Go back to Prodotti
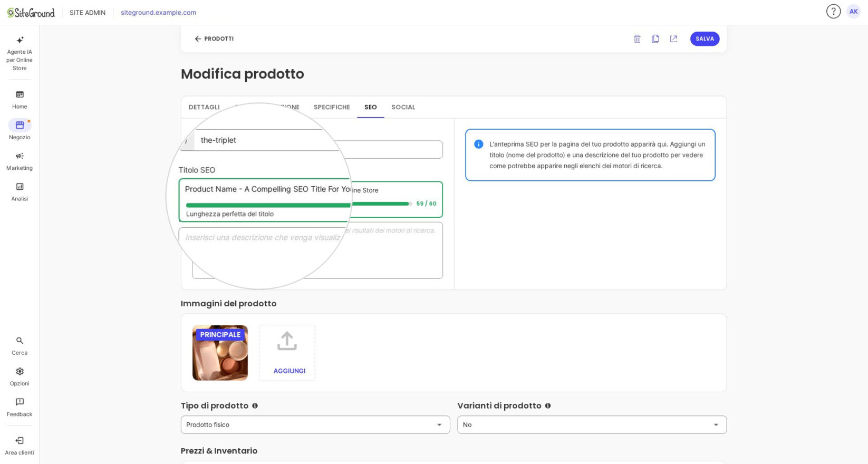Image resolution: width=868 pixels, height=464 pixels. pyautogui.click(x=214, y=38)
